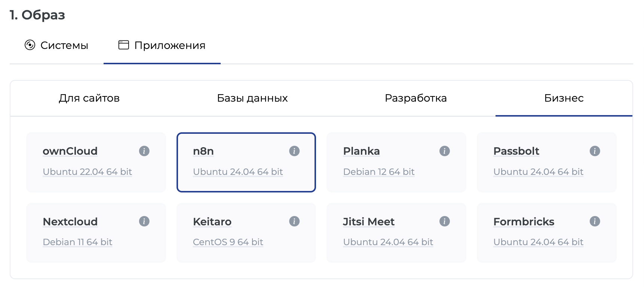Viewport: 644px width, 287px height.
Task: Switch to the Системы tab
Action: tap(56, 45)
